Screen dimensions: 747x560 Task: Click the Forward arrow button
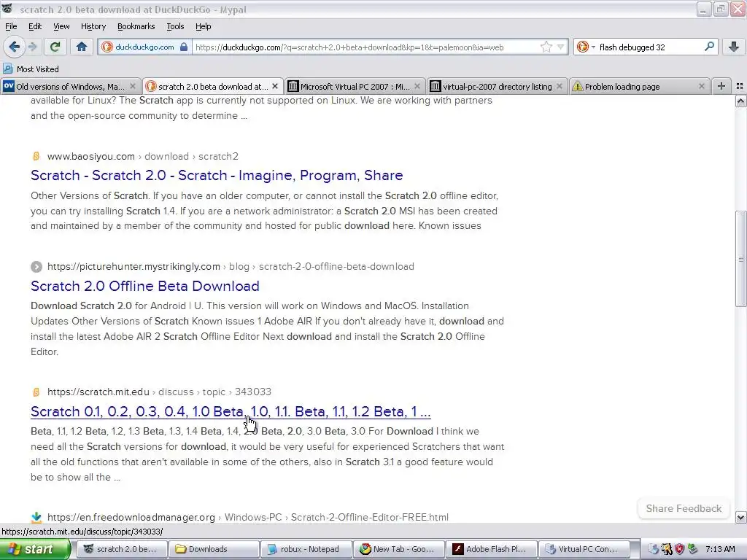(32, 47)
